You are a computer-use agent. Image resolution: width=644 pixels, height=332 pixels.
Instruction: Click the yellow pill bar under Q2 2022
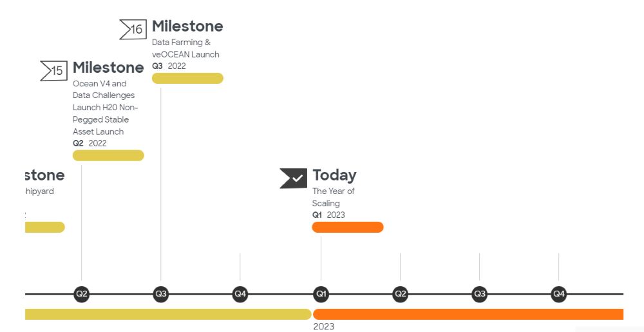(108, 155)
